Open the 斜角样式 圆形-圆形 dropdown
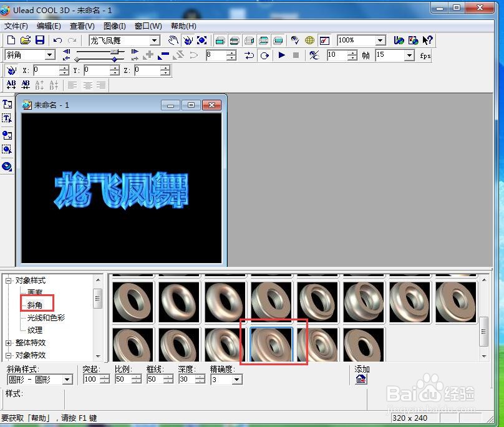Screen dimensions: 504x427 (x=67, y=380)
